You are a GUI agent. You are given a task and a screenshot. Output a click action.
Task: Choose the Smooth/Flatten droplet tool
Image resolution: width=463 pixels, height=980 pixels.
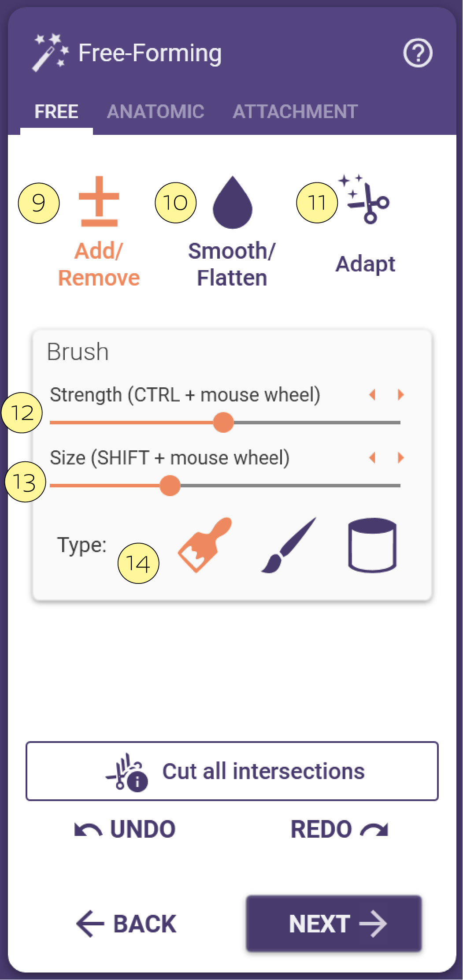[232, 202]
